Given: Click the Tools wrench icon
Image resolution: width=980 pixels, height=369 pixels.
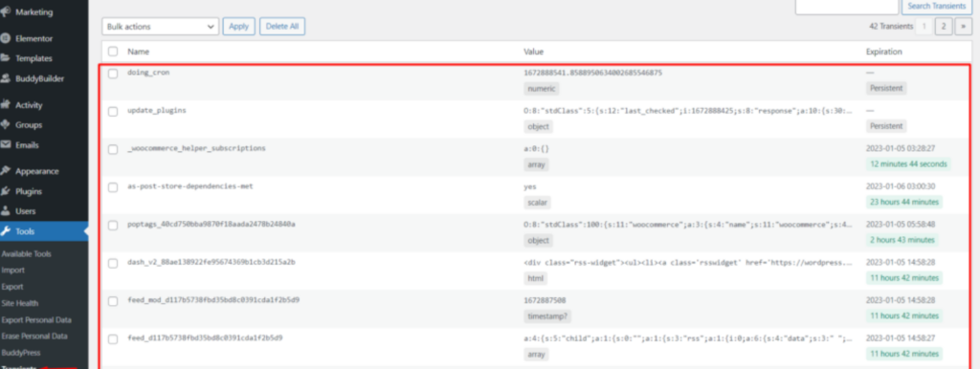Looking at the screenshot, I should 6,231.
